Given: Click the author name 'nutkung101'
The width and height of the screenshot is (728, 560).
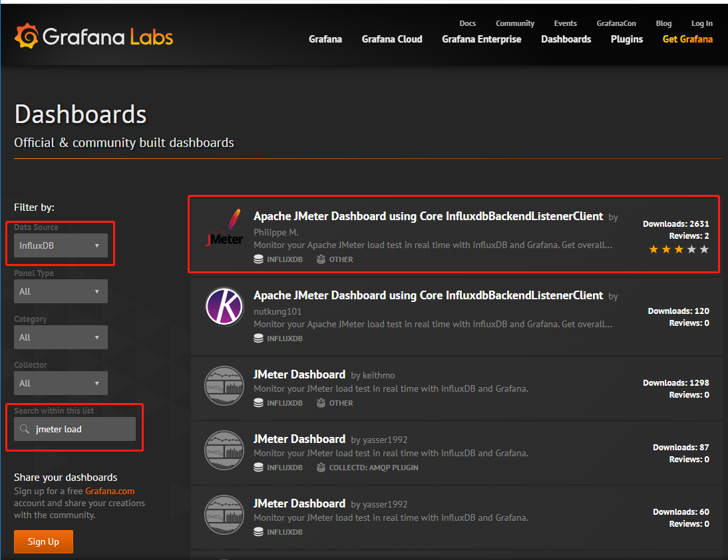Looking at the screenshot, I should click(277, 311).
